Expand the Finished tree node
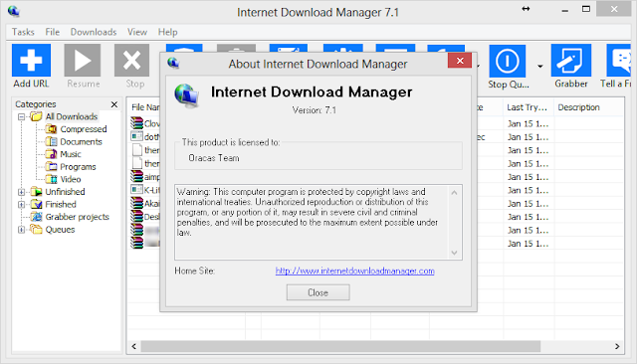Viewport: 637px width, 364px height. point(22,205)
